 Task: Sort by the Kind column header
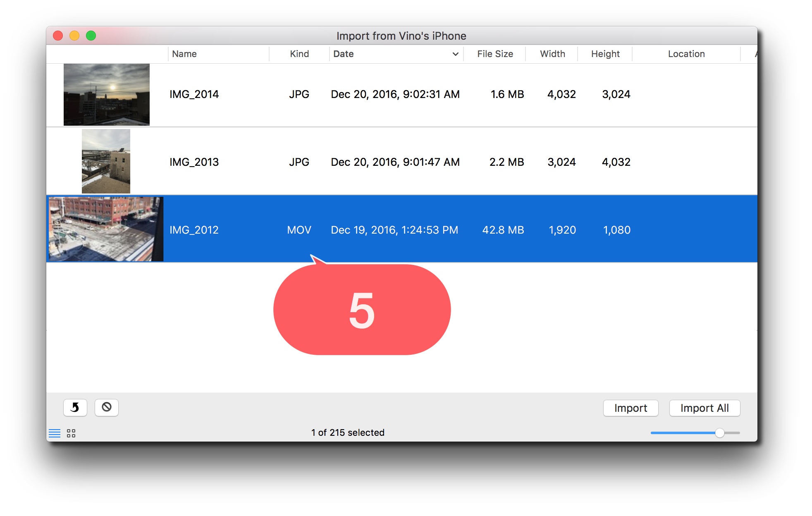click(x=299, y=54)
